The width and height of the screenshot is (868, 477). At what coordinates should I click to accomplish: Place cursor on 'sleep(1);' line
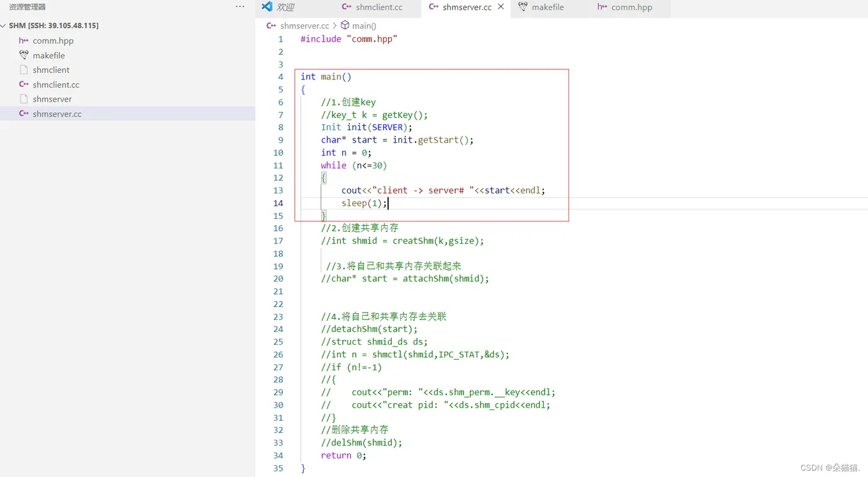click(x=364, y=203)
